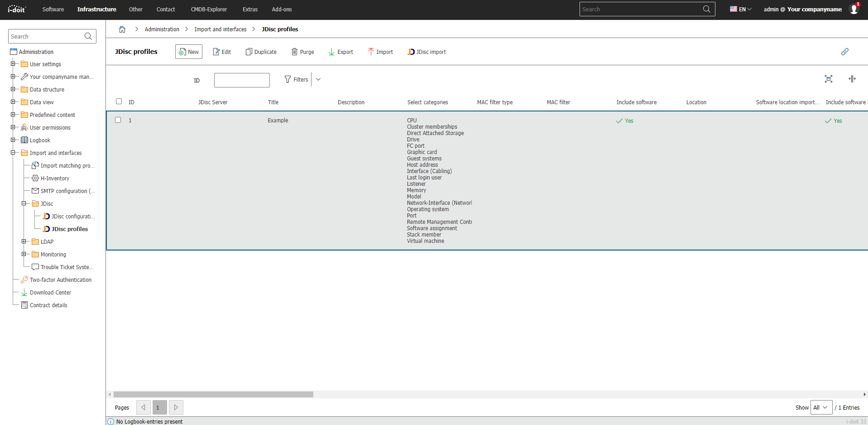
Task: Expand the Data view tree node
Action: point(13,102)
